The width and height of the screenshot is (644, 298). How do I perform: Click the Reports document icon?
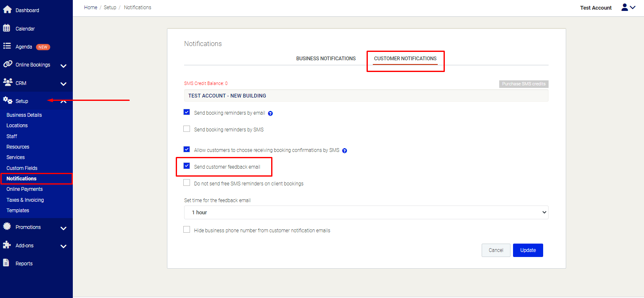pyautogui.click(x=6, y=263)
